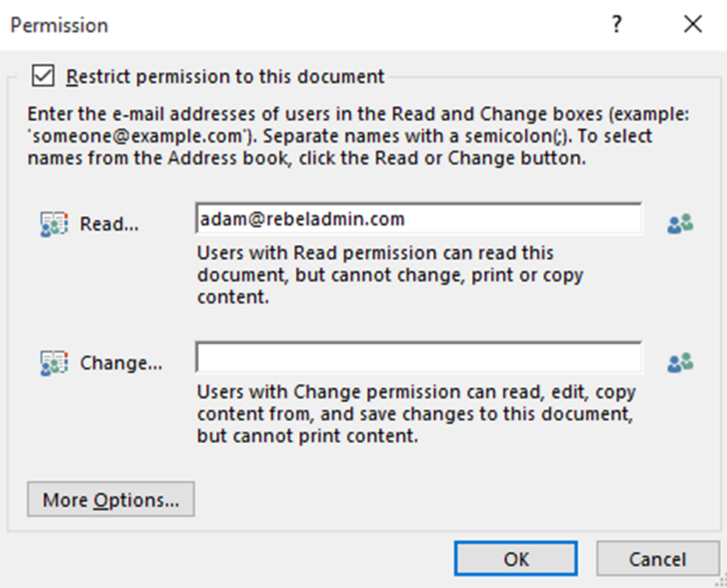Click the Read permission description text
Image resolution: width=727 pixels, height=588 pixels.
pyautogui.click(x=390, y=275)
